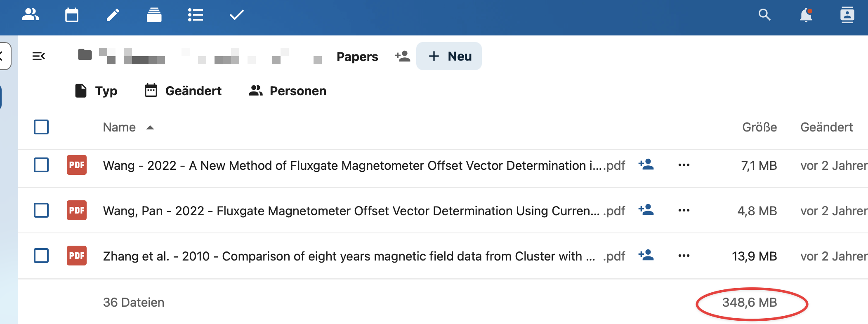Screen dimensions: 868x324
Task: Share the Wang 2022 New Method PDF
Action: (x=646, y=165)
